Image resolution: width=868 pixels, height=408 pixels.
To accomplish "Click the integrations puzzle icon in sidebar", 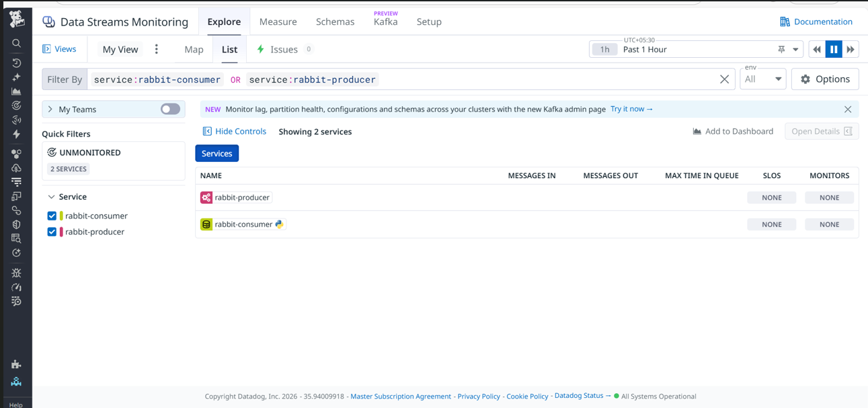I will point(16,364).
